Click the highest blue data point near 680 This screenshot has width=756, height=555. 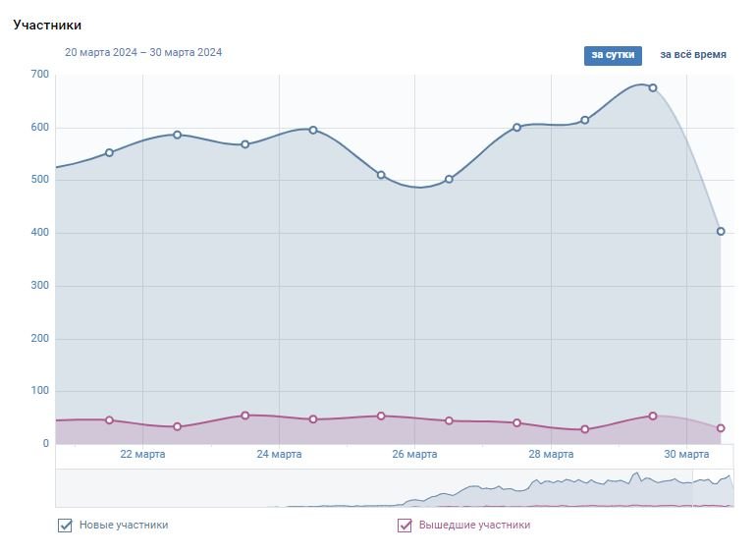[653, 87]
